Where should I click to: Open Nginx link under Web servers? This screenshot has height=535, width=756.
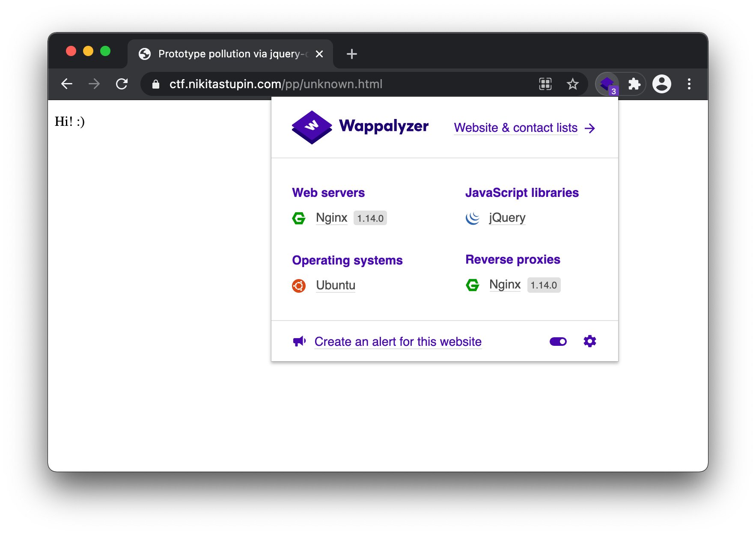331,218
